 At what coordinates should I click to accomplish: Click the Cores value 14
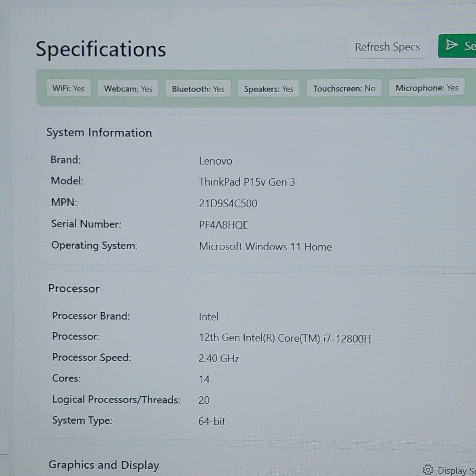(x=204, y=379)
